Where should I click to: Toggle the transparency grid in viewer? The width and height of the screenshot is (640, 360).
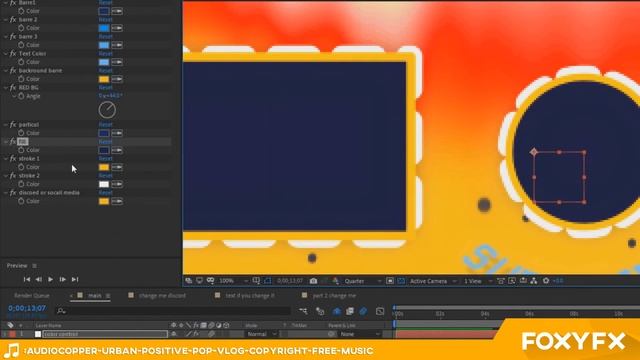click(401, 281)
